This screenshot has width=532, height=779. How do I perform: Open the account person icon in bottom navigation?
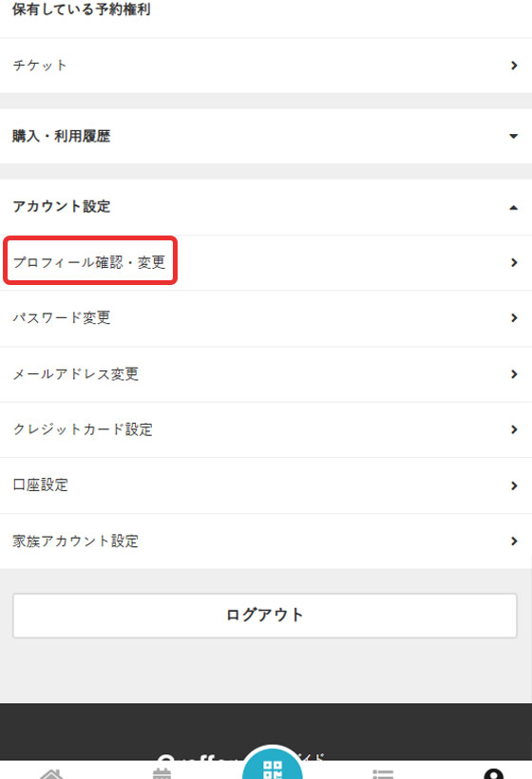[493, 773]
